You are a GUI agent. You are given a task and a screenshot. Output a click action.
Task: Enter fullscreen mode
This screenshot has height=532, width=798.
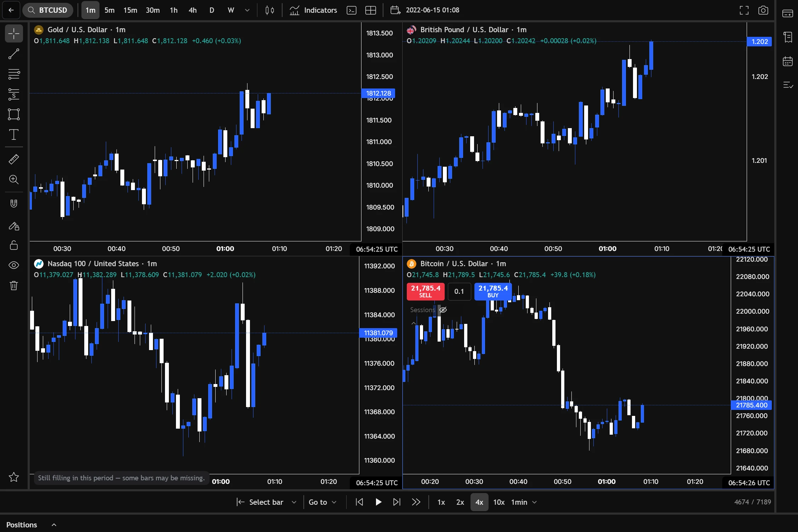point(744,10)
